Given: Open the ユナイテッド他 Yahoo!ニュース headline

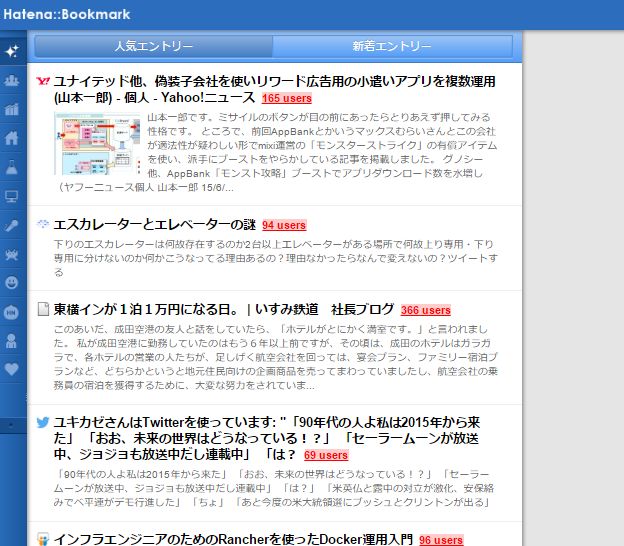Looking at the screenshot, I should [x=275, y=89].
